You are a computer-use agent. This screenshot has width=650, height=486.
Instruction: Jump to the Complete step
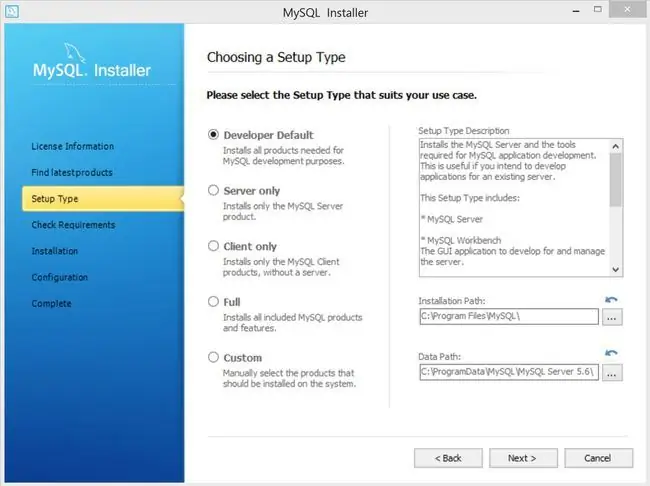pos(51,303)
